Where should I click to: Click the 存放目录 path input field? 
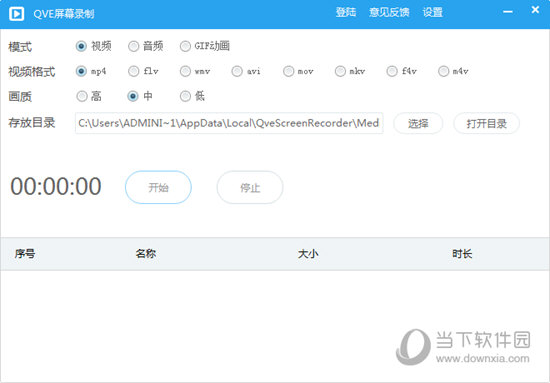pos(229,123)
